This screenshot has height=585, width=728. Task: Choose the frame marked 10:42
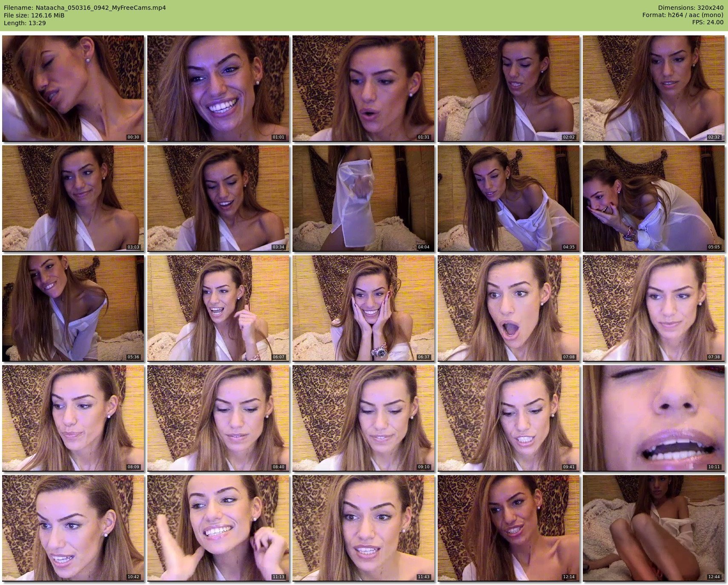[x=73, y=528]
